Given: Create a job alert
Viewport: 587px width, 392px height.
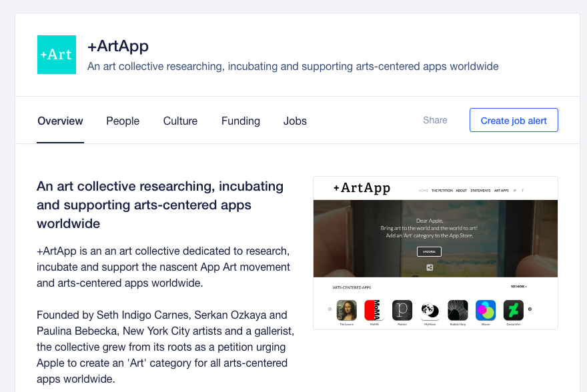Looking at the screenshot, I should pyautogui.click(x=514, y=120).
